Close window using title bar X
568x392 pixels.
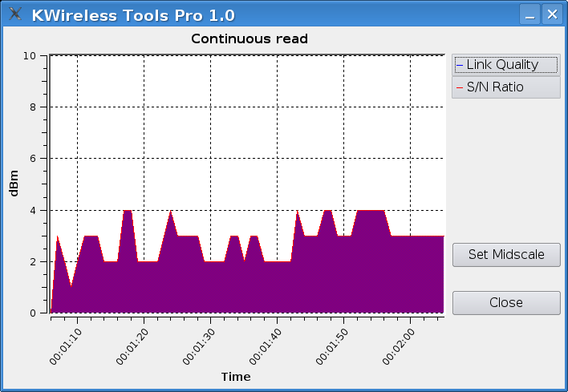tap(552, 14)
